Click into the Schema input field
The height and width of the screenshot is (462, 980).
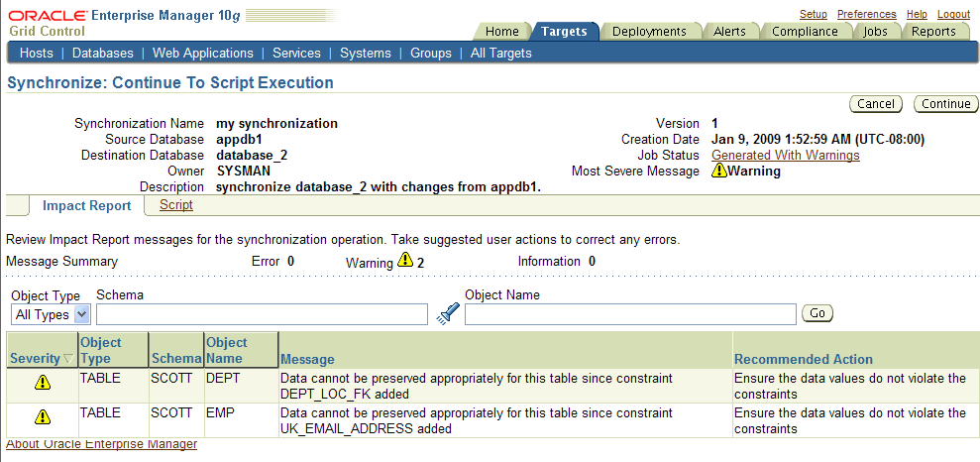tap(262, 314)
